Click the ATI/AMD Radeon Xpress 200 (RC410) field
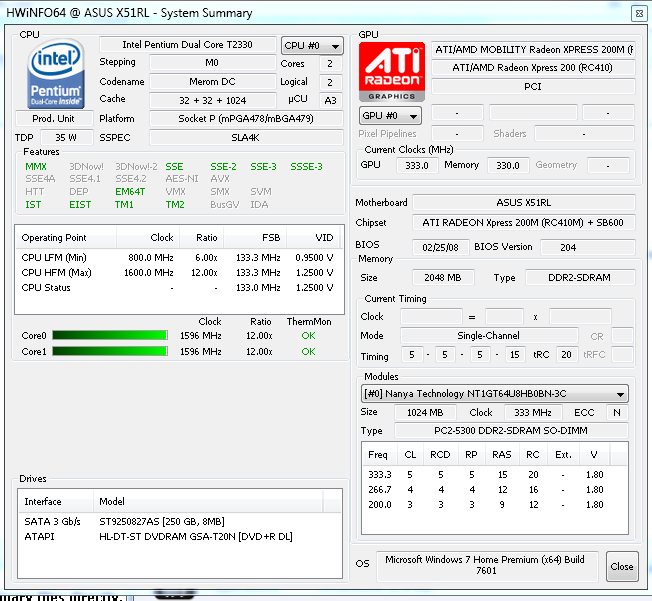The image size is (652, 601). tap(533, 67)
